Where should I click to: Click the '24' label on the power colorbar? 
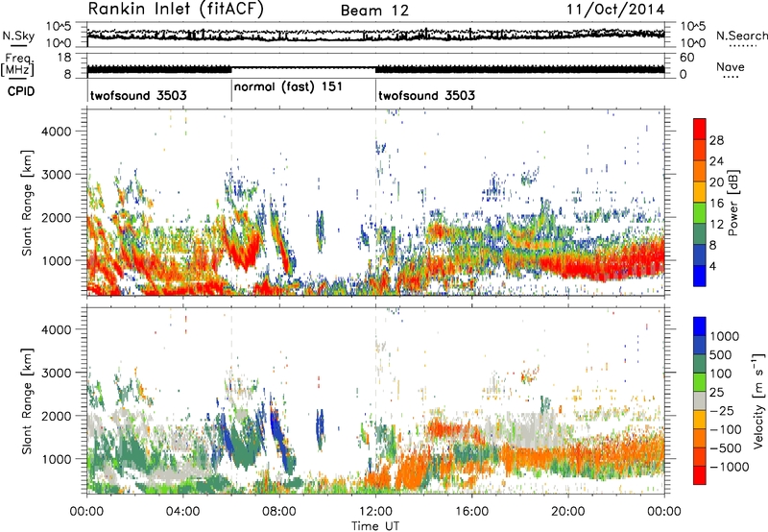coord(716,161)
